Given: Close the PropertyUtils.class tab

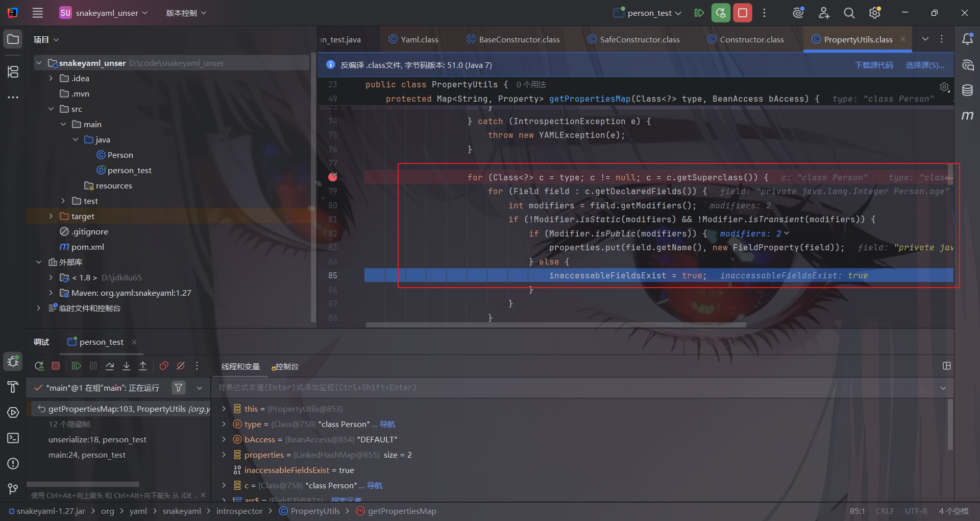Looking at the screenshot, I should click(903, 39).
